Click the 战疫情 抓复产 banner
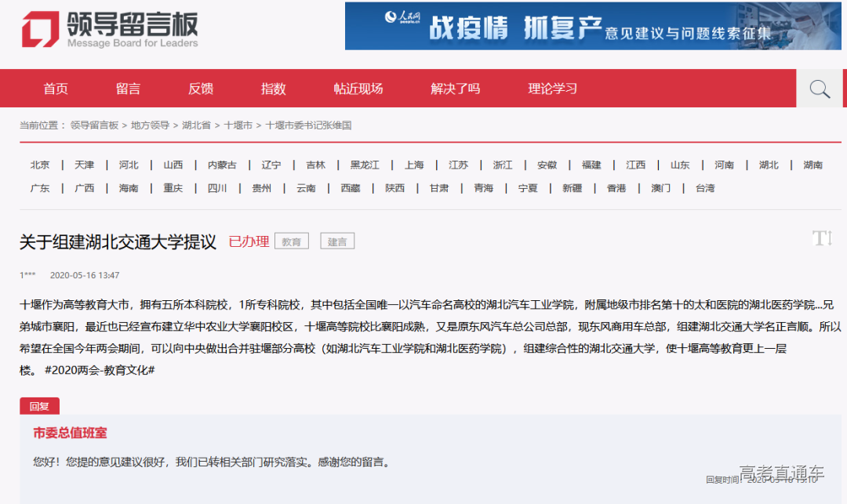The width and height of the screenshot is (847, 504). click(593, 26)
